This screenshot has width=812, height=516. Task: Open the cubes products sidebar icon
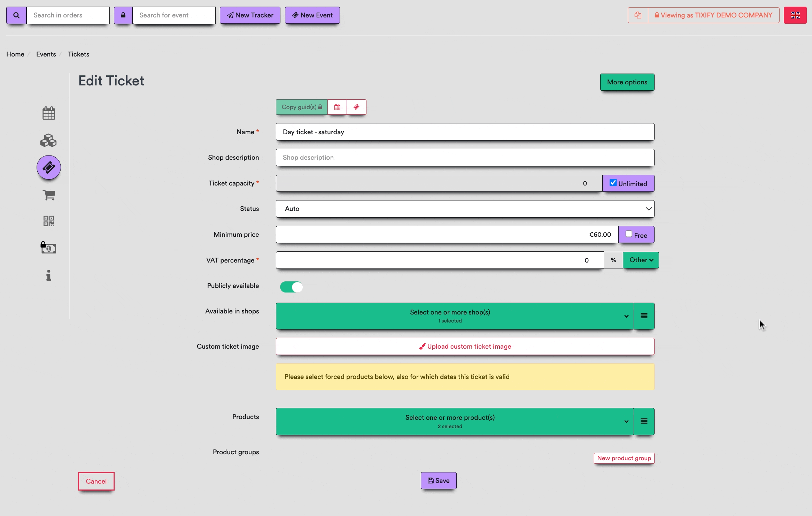tap(48, 141)
